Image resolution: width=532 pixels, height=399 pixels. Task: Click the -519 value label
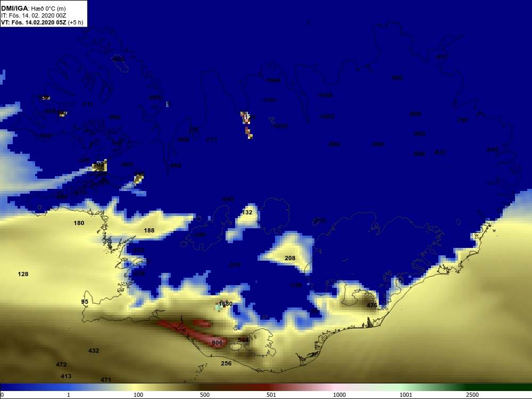[x=319, y=220]
